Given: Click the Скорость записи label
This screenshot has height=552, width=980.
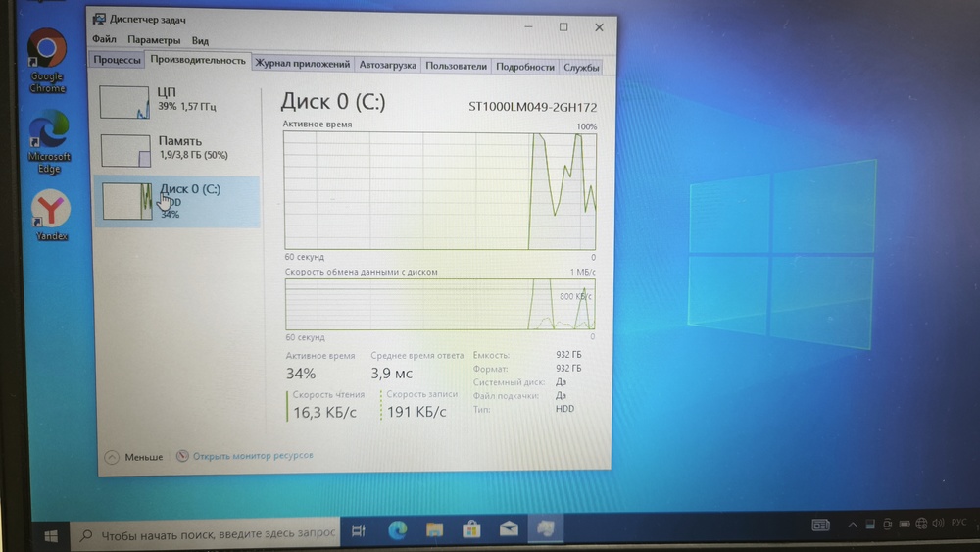Looking at the screenshot, I should coord(421,394).
